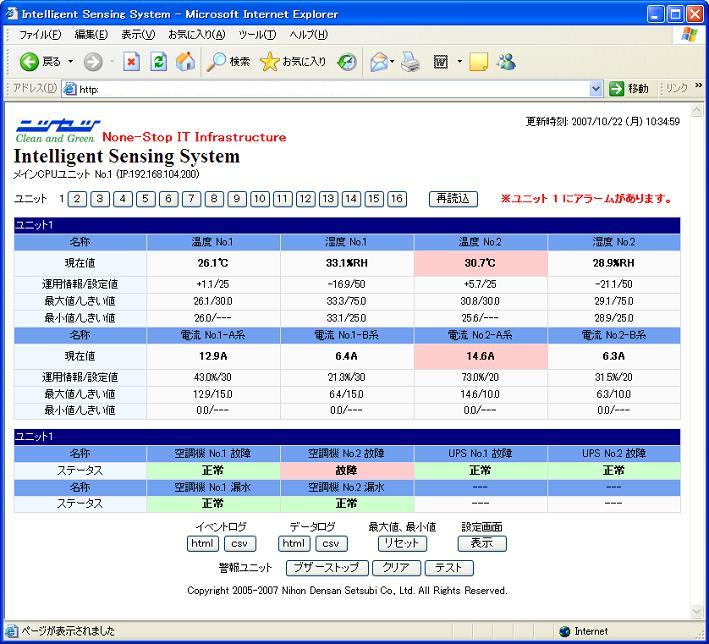Click the テスト alarm unit button
Viewport: 709px width, 644px height.
coord(449,568)
